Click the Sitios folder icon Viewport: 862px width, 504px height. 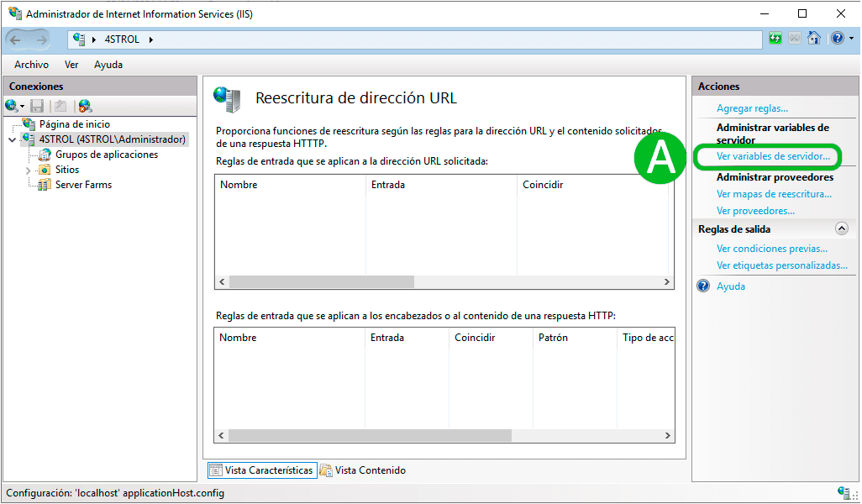(x=45, y=170)
